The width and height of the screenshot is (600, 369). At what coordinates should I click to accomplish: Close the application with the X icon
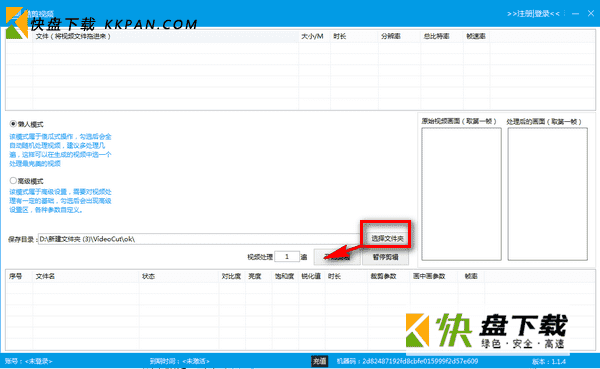pyautogui.click(x=590, y=13)
